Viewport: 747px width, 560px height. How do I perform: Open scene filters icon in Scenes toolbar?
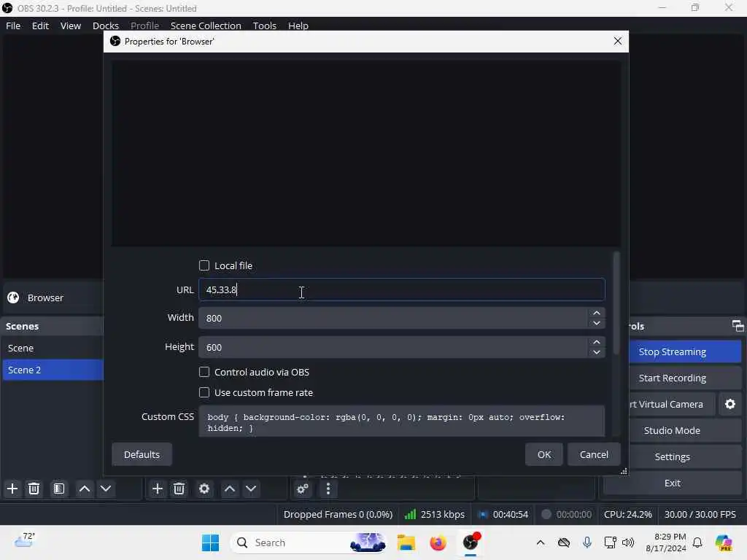click(x=58, y=489)
